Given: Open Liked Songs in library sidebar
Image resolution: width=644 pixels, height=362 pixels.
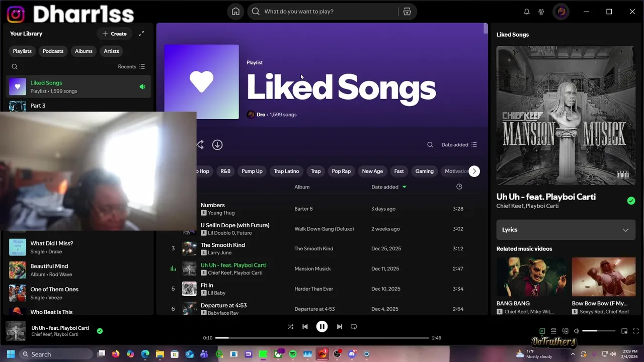Looking at the screenshot, I should coord(79,86).
